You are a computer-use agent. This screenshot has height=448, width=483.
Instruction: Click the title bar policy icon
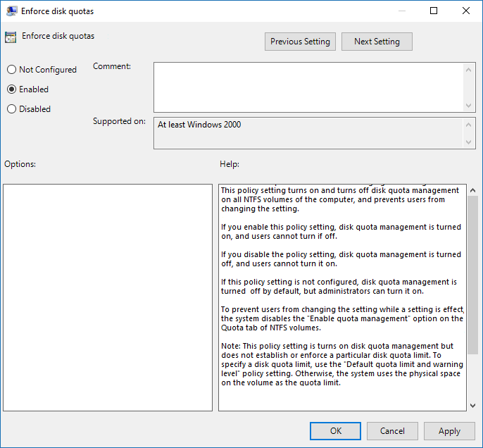[12, 11]
